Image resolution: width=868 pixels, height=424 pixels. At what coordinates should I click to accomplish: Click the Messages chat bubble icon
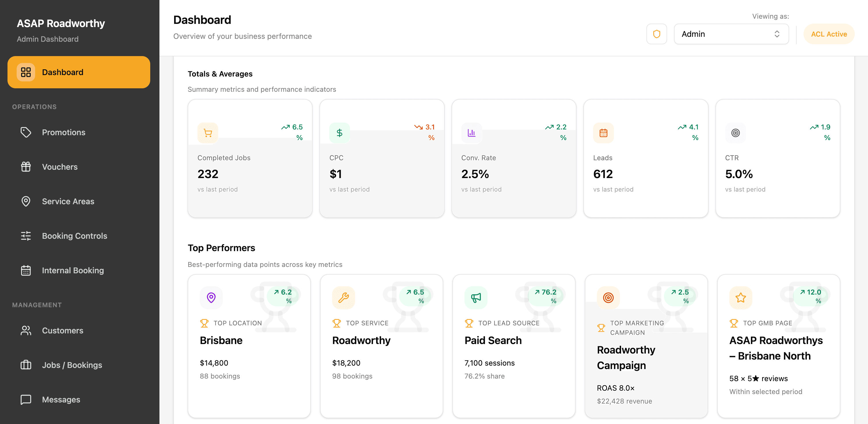click(x=26, y=400)
